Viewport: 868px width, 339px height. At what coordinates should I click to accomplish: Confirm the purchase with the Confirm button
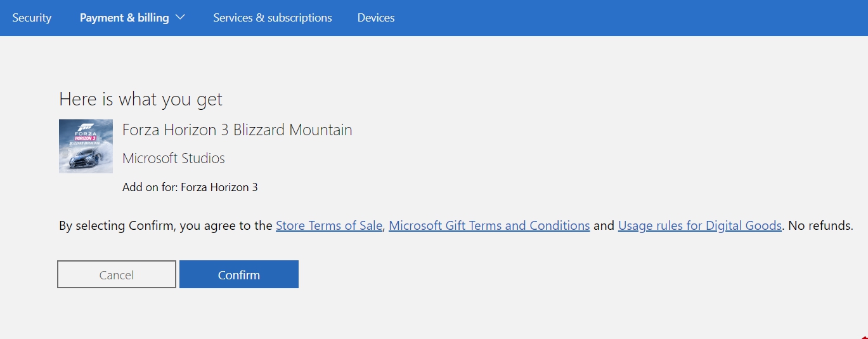pos(239,275)
